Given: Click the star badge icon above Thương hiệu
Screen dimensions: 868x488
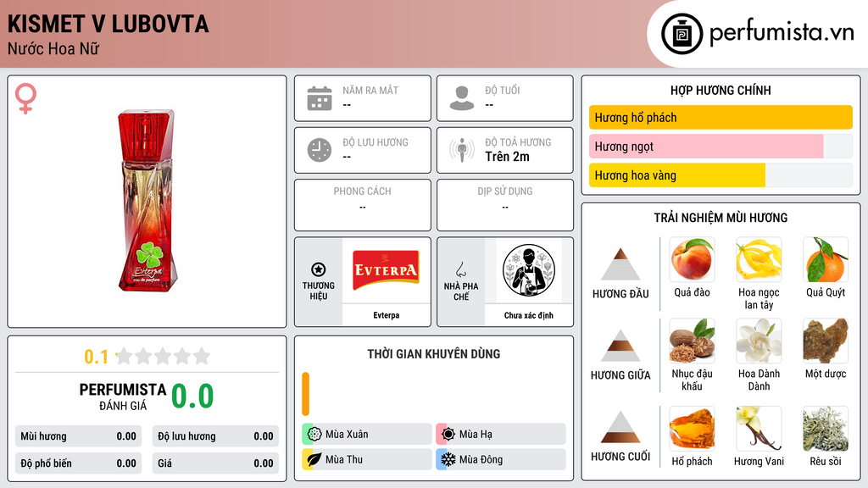Looking at the screenshot, I should tap(319, 269).
